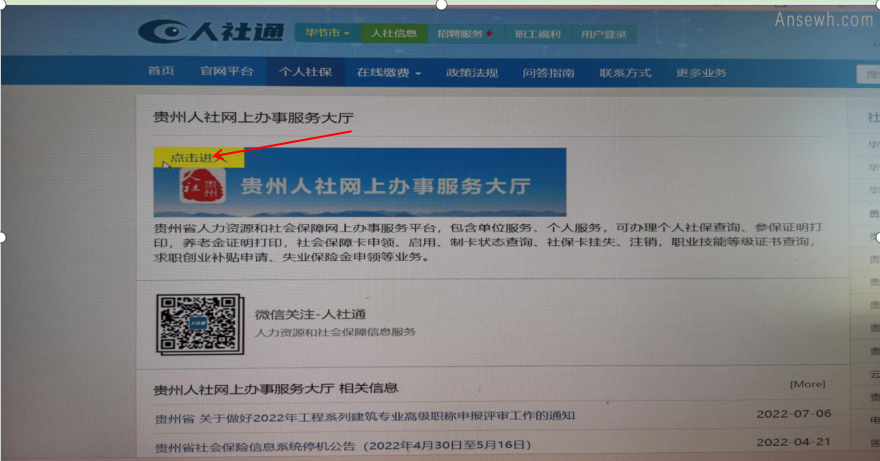Viewport: 880px width, 461px height.
Task: Open 更多业务 navigation item
Action: pos(701,73)
